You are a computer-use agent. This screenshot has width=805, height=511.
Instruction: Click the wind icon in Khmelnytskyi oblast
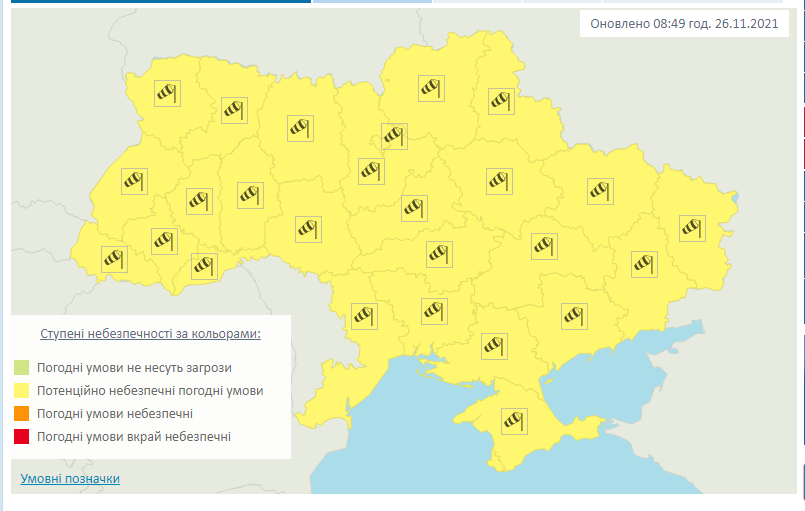[x=251, y=196]
